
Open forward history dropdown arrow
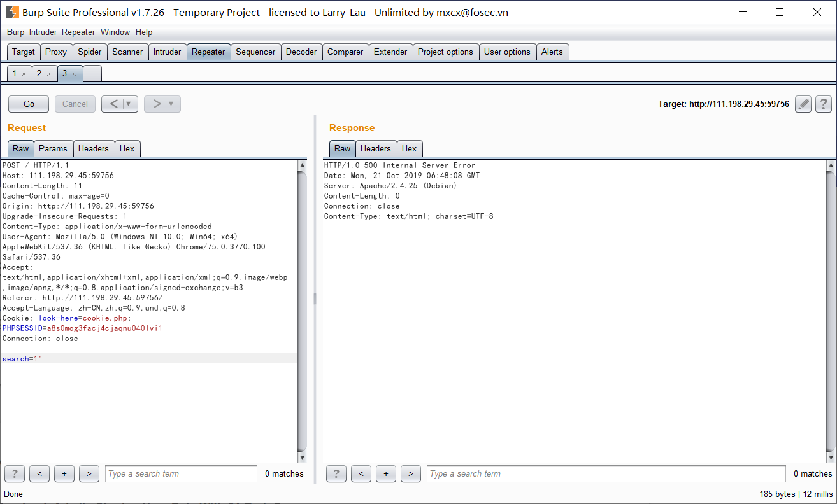tap(172, 104)
